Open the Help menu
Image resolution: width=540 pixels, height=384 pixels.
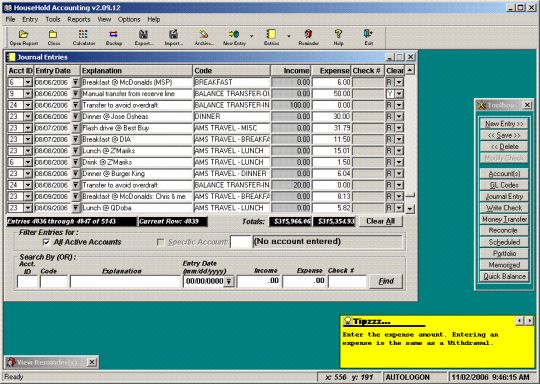click(154, 20)
